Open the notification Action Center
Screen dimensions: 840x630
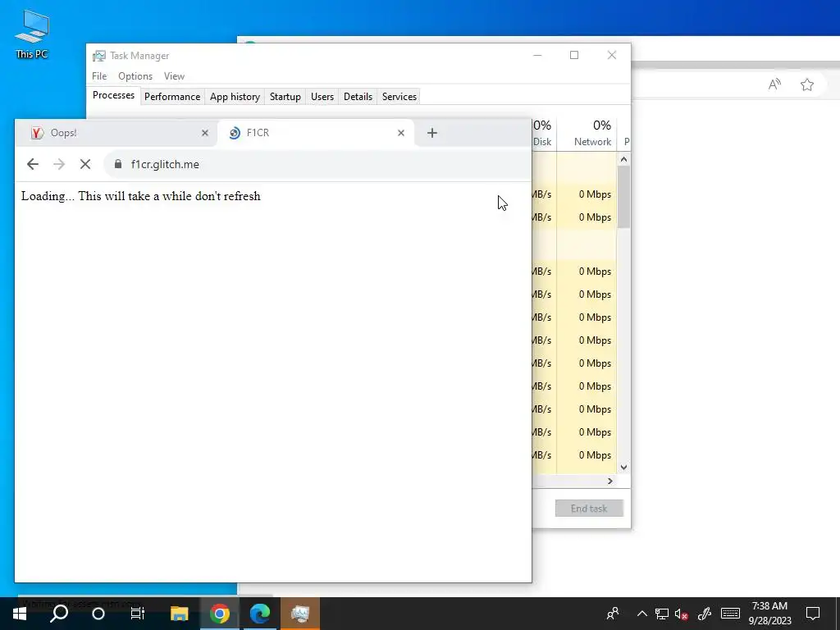(x=813, y=614)
